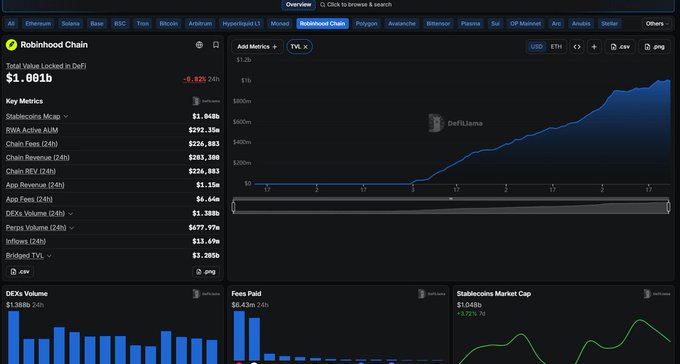This screenshot has width=680, height=364.
Task: Click the plus icon beside embed button
Action: 594,46
